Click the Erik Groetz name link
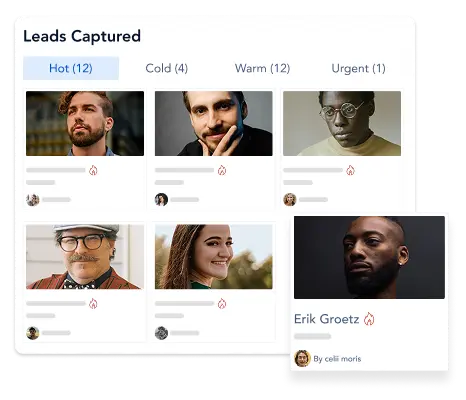Viewport: 466px width, 400px height. click(326, 319)
